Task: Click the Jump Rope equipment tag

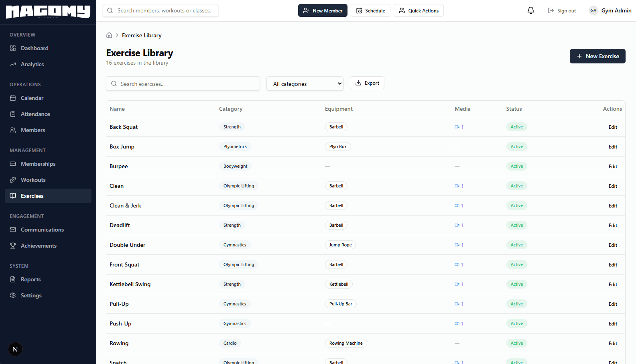Action: tap(341, 245)
